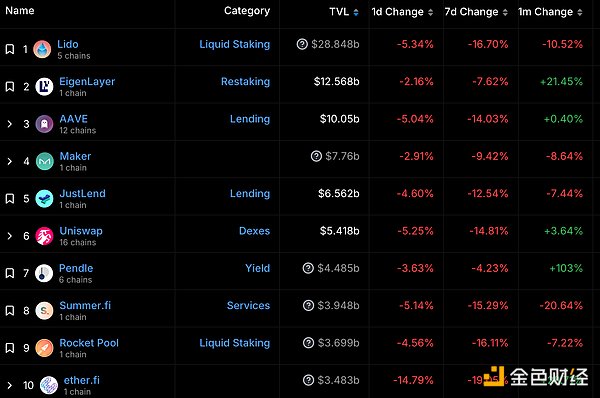Screen dimensions: 600x398
Task: Toggle the bookmark for JustLend
Action: (10, 198)
